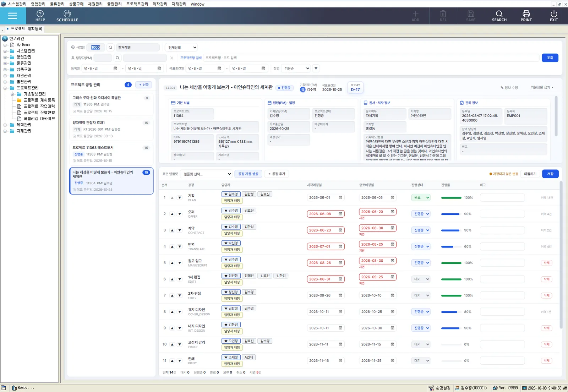
Task: Select the 프로젝트 계획등록 tab
Action: coord(26,29)
